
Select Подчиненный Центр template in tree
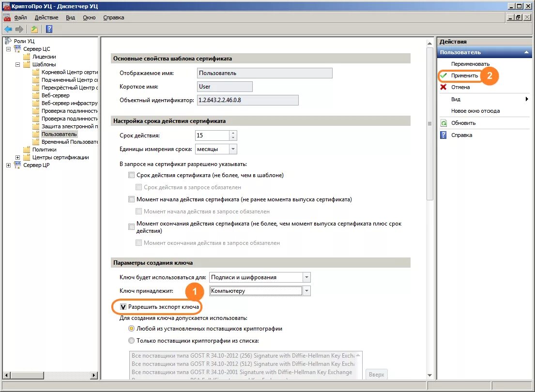tap(70, 80)
